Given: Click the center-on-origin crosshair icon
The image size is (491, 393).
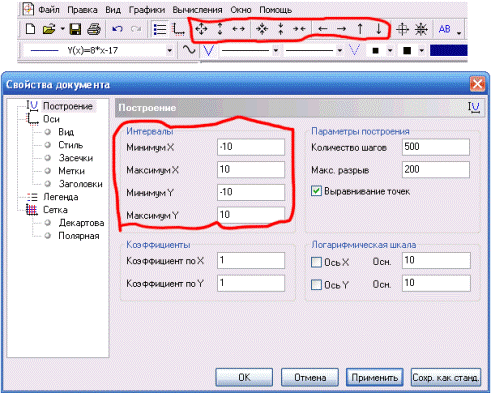Looking at the screenshot, I should click(402, 29).
